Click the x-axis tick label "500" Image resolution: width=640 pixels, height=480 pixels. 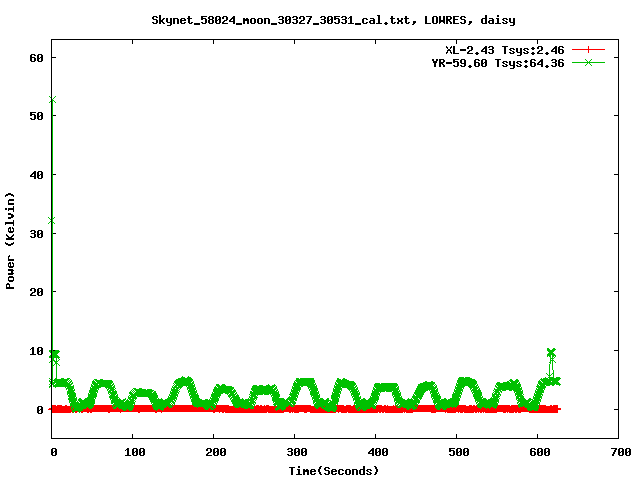[458, 452]
